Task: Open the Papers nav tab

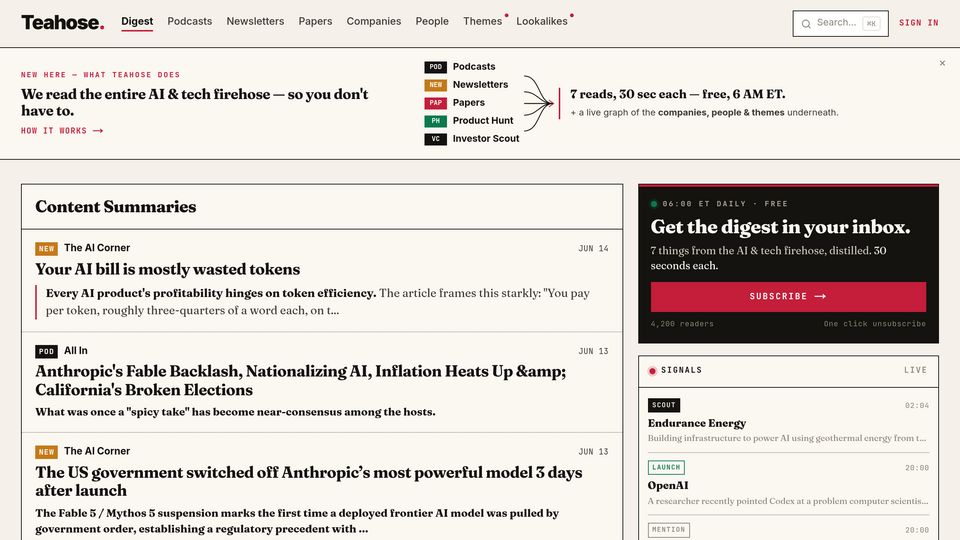Action: point(315,21)
